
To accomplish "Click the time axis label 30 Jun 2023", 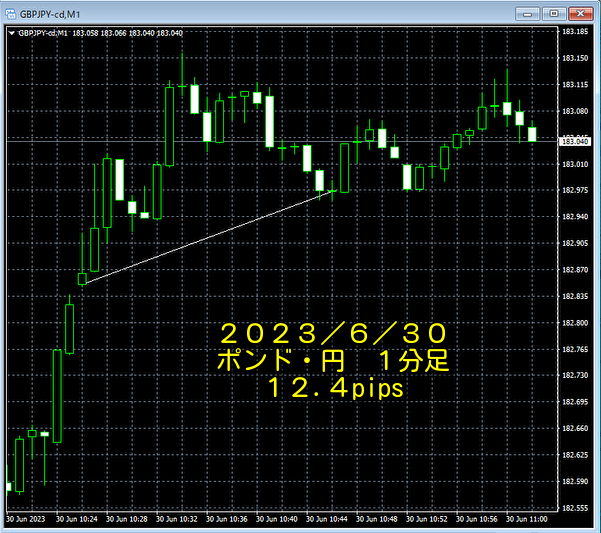I will pyautogui.click(x=26, y=519).
